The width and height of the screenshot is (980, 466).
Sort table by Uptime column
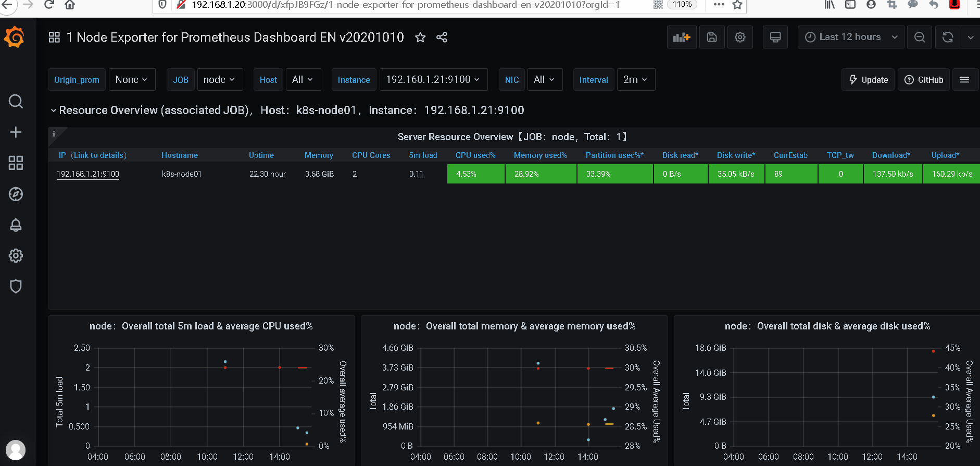click(261, 155)
